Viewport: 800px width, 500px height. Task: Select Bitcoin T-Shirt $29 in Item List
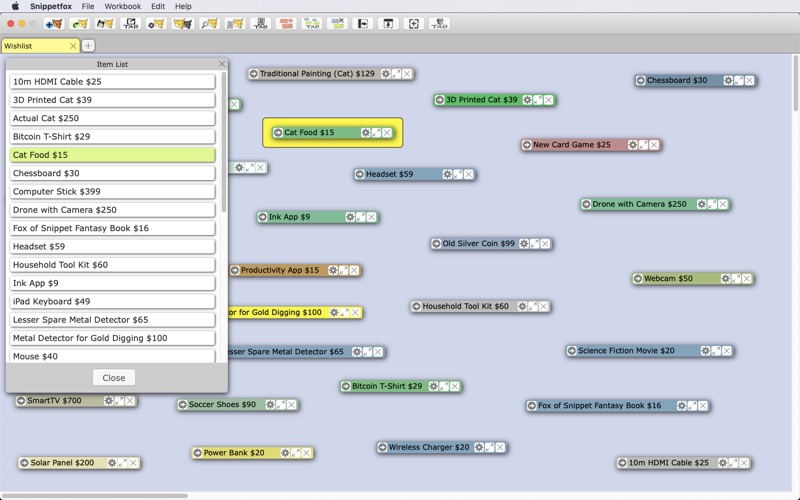[x=112, y=137]
